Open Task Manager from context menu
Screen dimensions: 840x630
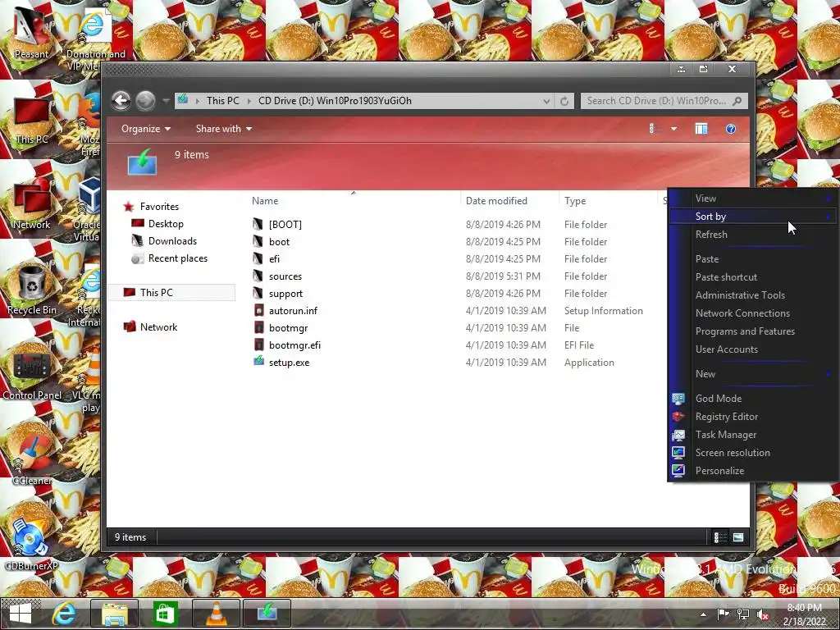(x=753, y=435)
